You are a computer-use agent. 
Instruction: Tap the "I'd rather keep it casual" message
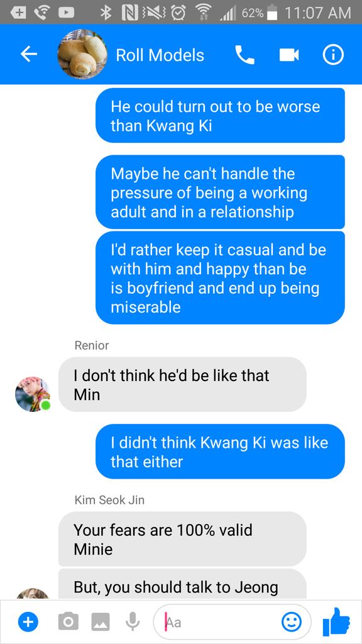(220, 277)
